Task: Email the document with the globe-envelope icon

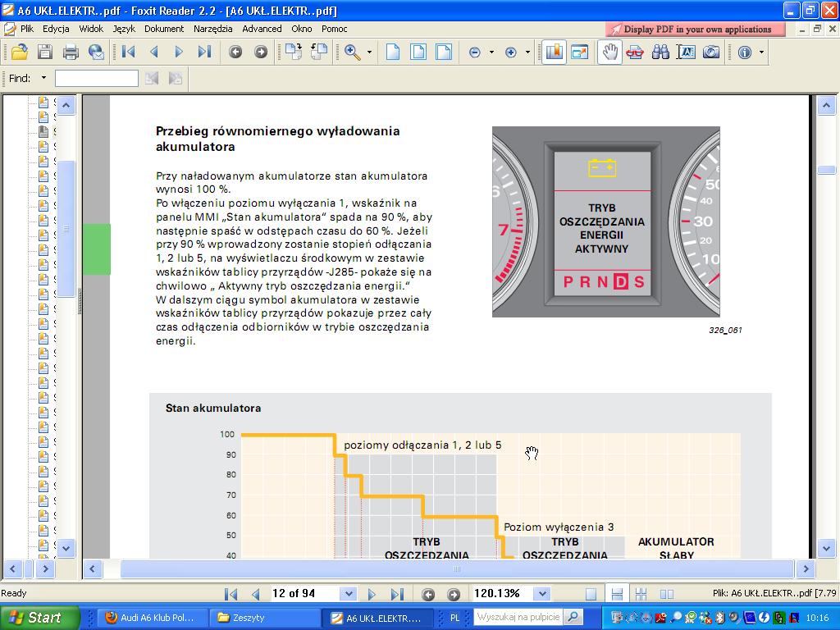Action: point(97,52)
